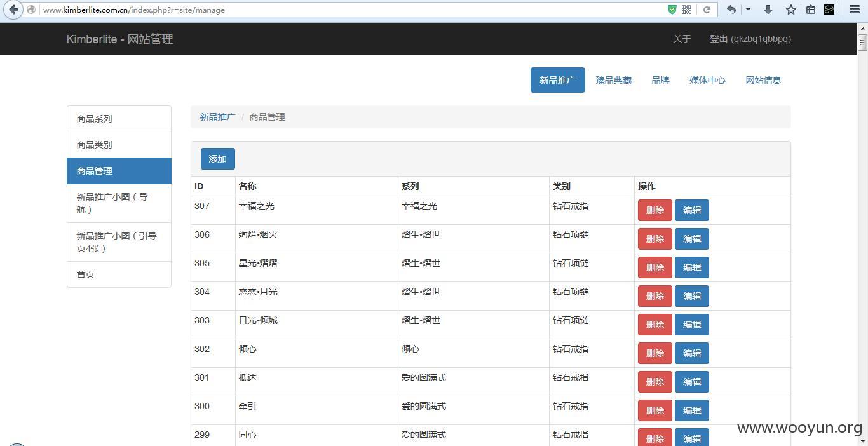Select 商品管理 in the sidebar

click(119, 171)
